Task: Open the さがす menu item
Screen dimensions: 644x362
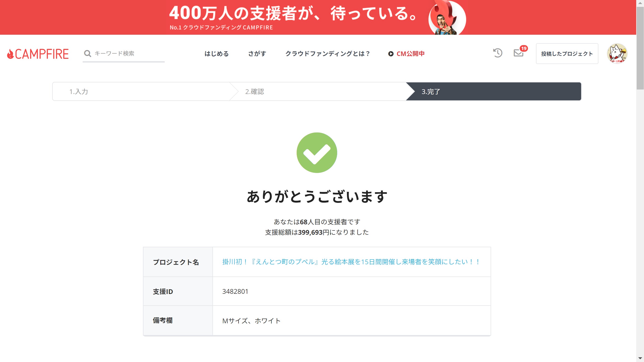Action: click(257, 54)
